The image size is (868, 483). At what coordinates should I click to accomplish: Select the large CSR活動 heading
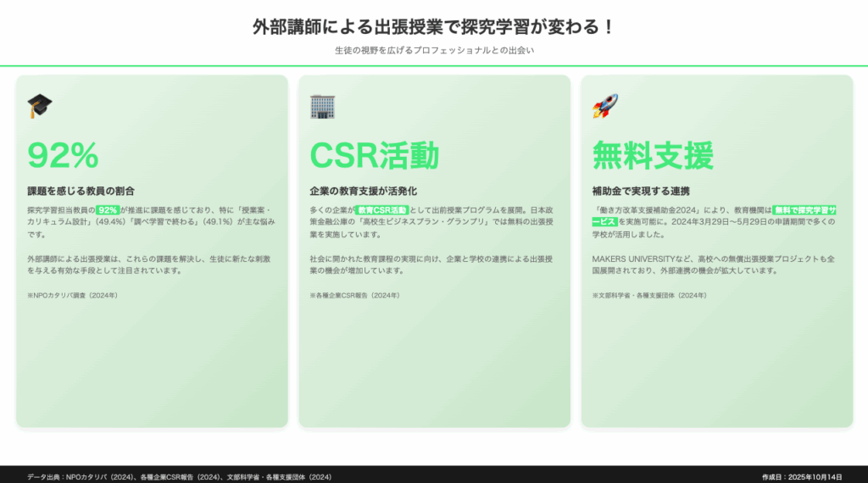pyautogui.click(x=374, y=155)
